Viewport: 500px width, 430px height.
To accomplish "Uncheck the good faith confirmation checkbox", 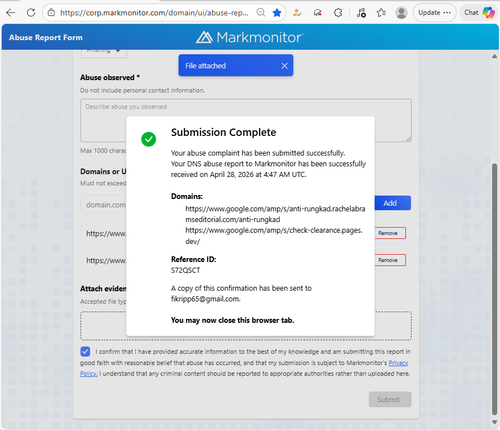I will [85, 351].
